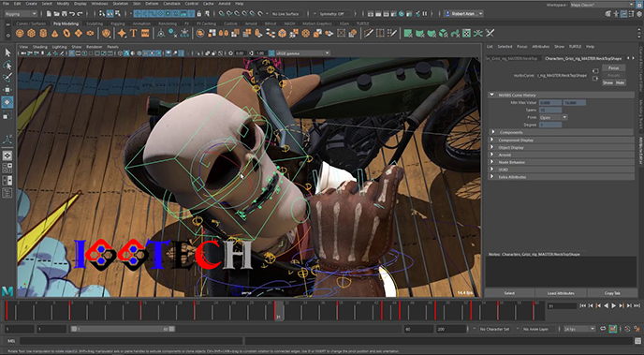
Task: Click the Show button in Attribute Editor
Action: click(x=607, y=82)
